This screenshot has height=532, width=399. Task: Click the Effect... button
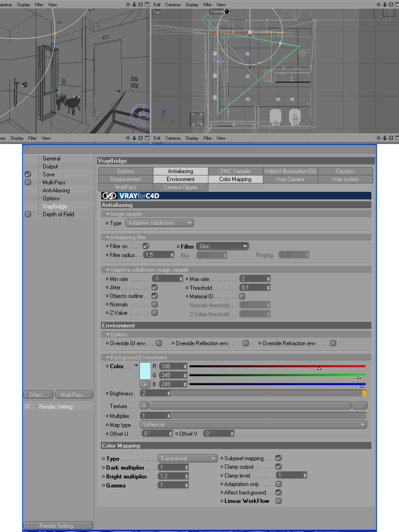tap(38, 395)
